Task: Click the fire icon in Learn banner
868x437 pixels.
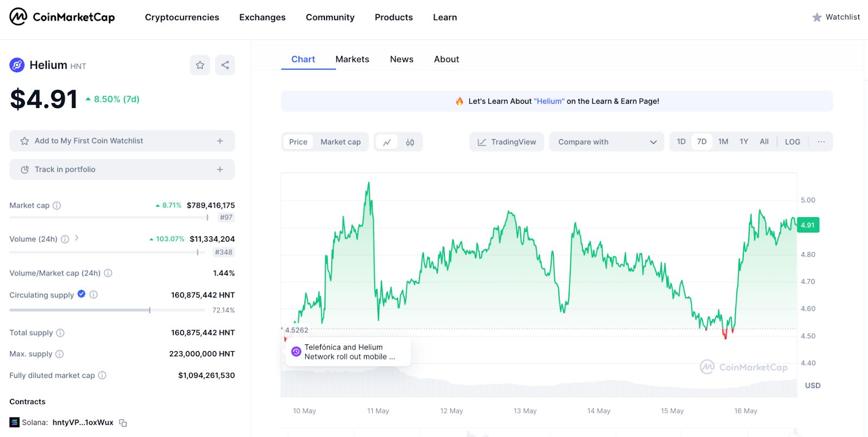Action: pos(459,101)
